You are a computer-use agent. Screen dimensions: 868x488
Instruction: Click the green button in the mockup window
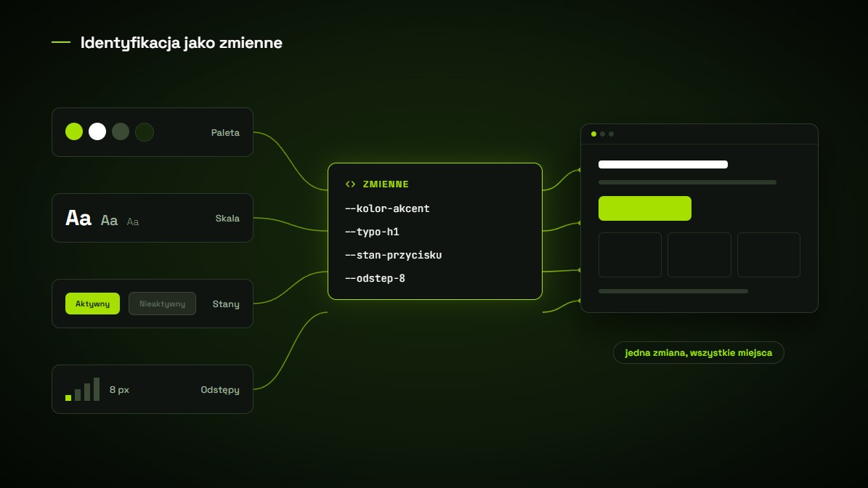(645, 208)
